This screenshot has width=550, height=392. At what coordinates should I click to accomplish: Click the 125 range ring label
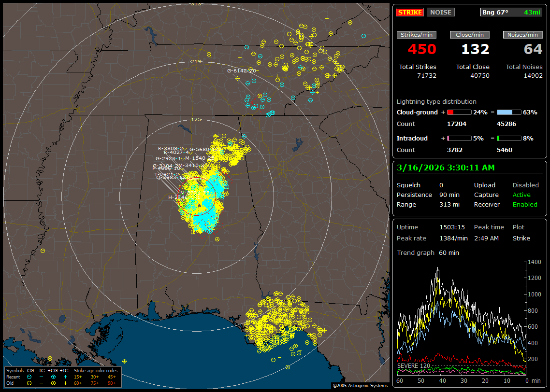coord(196,119)
